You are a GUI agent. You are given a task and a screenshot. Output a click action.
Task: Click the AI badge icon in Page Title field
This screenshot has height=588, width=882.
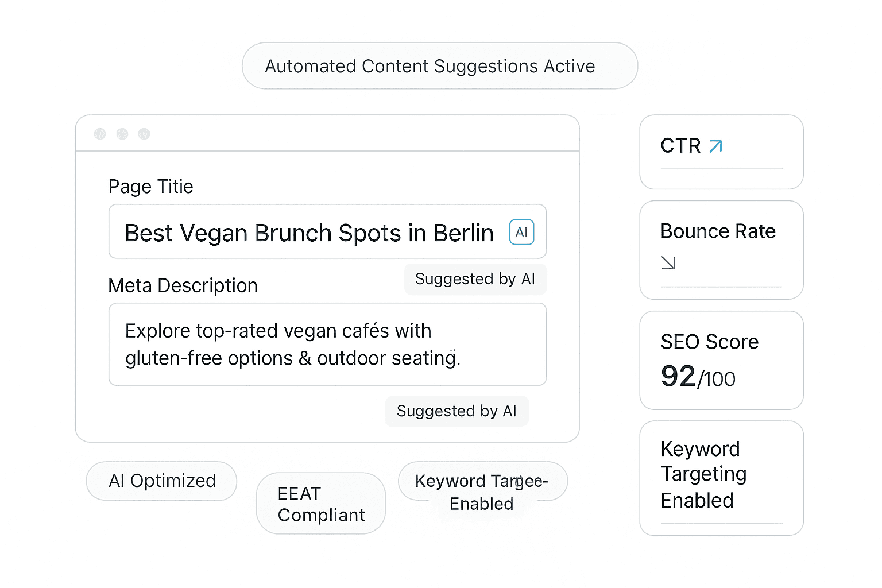pyautogui.click(x=521, y=233)
